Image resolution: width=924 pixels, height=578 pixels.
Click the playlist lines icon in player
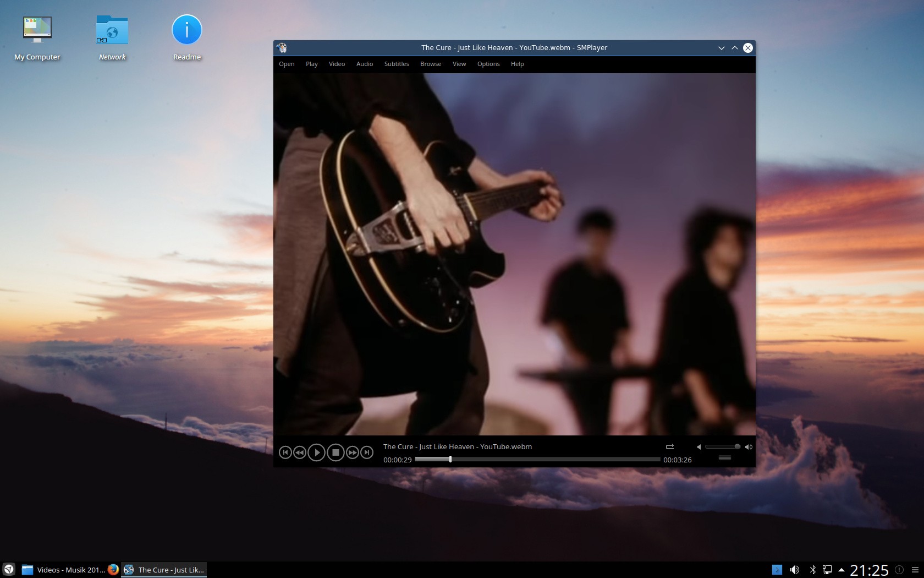[725, 458]
